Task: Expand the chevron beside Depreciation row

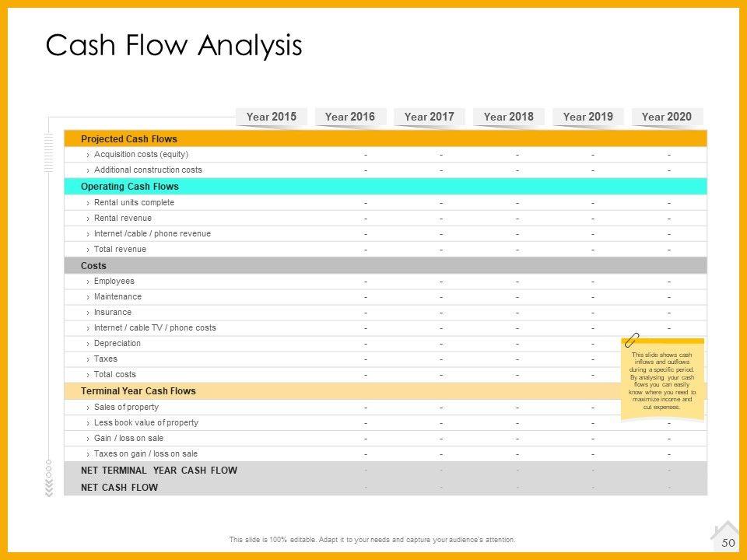Action: 88,344
